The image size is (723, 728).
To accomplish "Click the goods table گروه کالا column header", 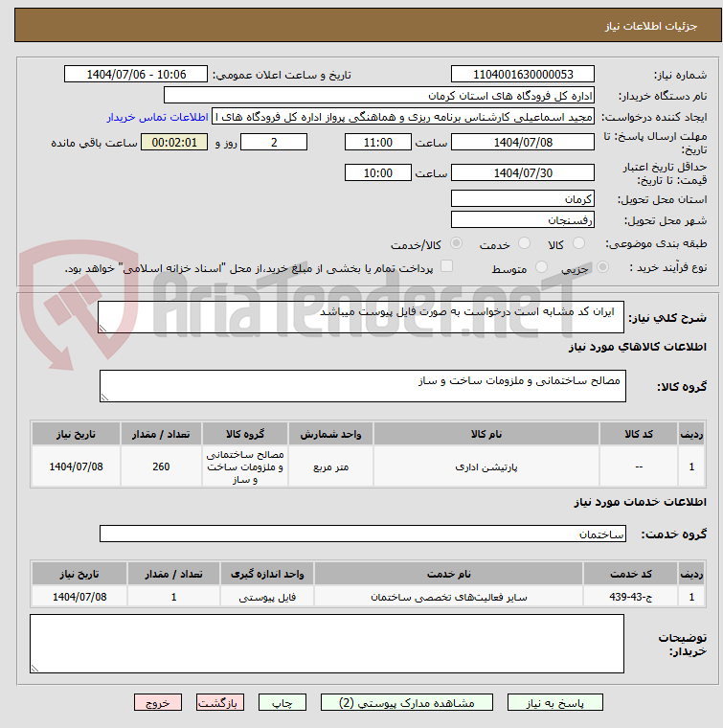I will click(x=245, y=434).
